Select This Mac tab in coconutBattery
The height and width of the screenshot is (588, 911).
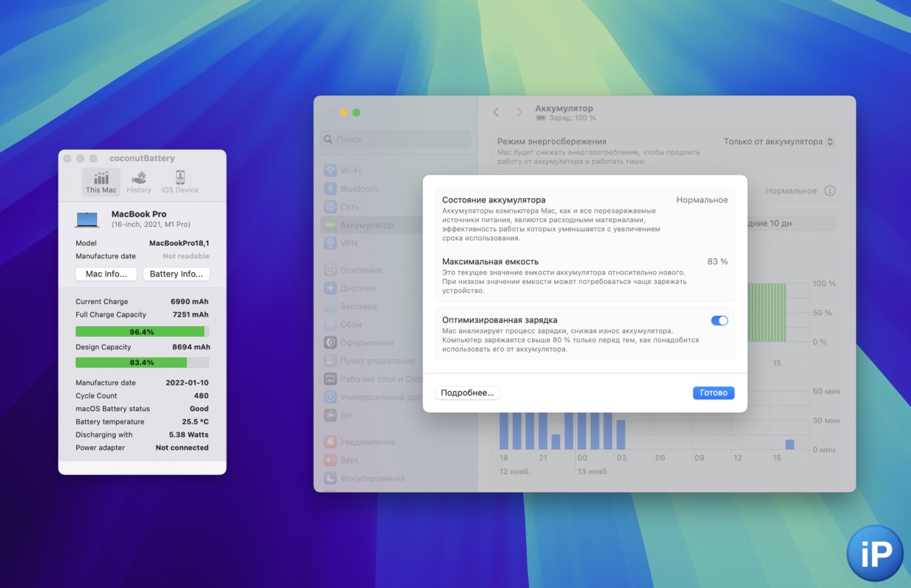(101, 182)
